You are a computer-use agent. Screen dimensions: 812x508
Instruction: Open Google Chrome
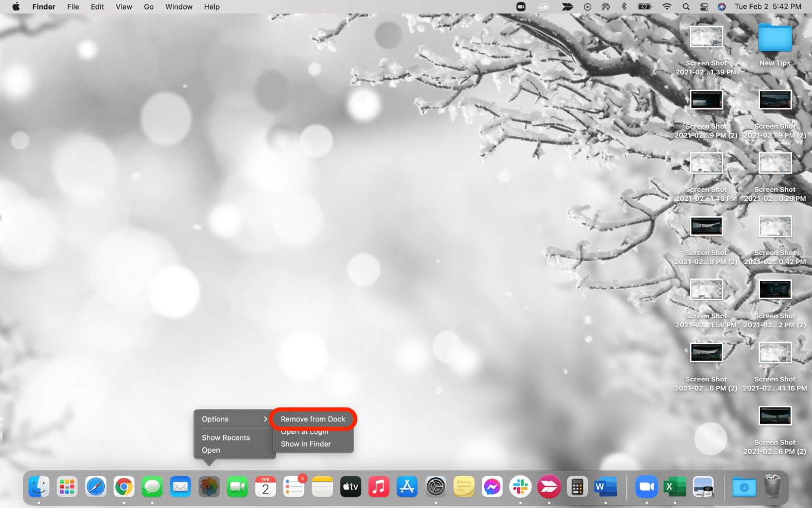pyautogui.click(x=123, y=486)
